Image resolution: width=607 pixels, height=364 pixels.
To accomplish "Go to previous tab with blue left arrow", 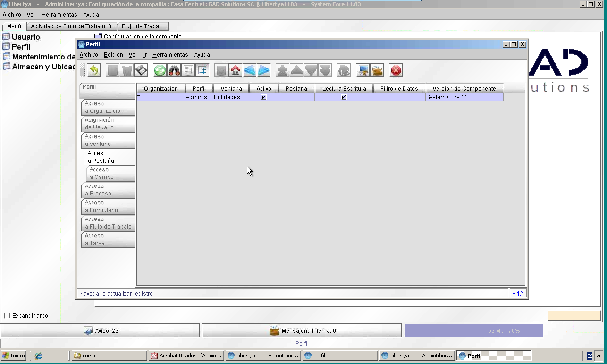I will pyautogui.click(x=250, y=70).
